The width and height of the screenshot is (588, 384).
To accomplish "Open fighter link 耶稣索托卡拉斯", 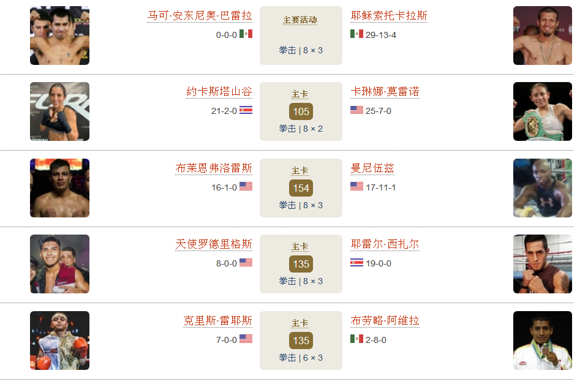I will [389, 16].
